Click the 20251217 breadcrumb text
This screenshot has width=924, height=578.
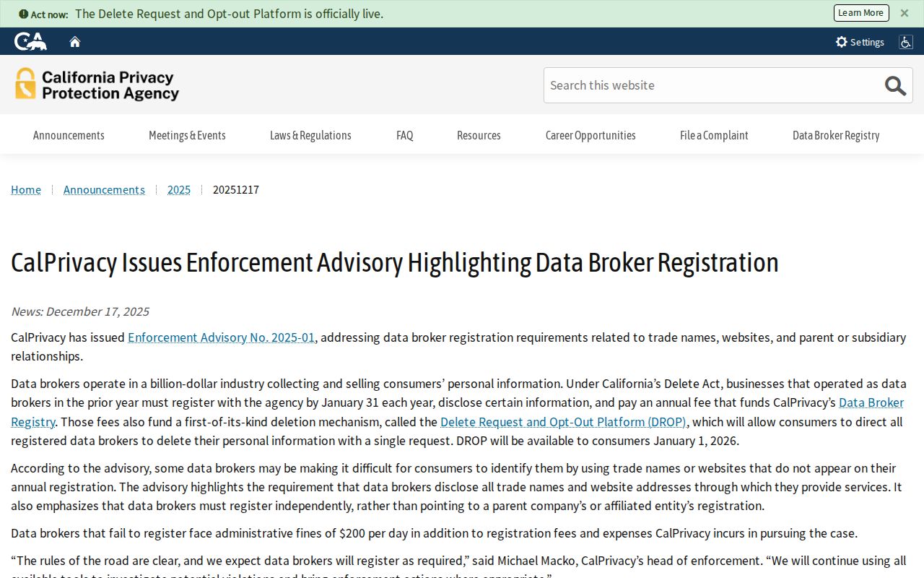coord(236,189)
